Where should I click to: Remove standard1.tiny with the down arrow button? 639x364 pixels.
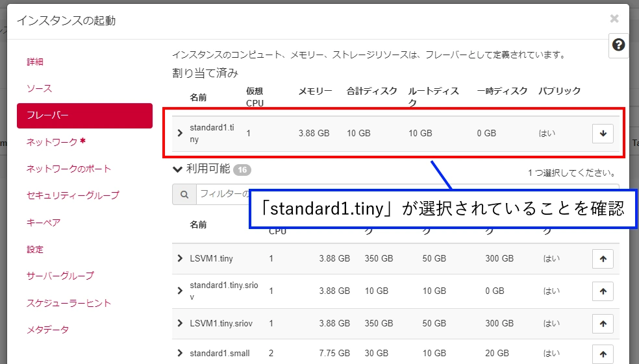(x=603, y=133)
